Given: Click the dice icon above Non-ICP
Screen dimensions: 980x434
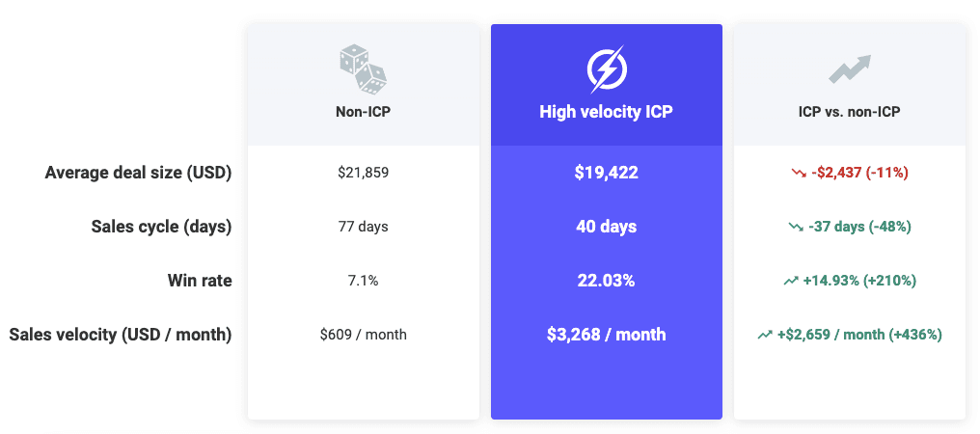Looking at the screenshot, I should tap(363, 68).
